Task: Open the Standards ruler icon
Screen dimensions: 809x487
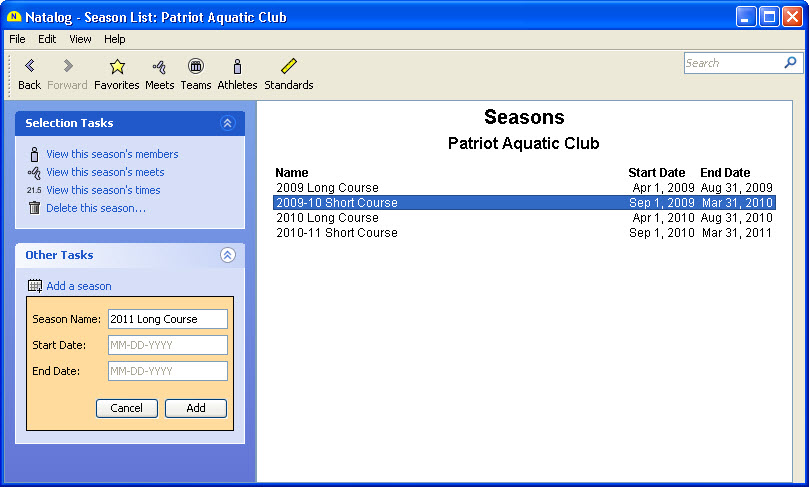Action: pos(289,67)
